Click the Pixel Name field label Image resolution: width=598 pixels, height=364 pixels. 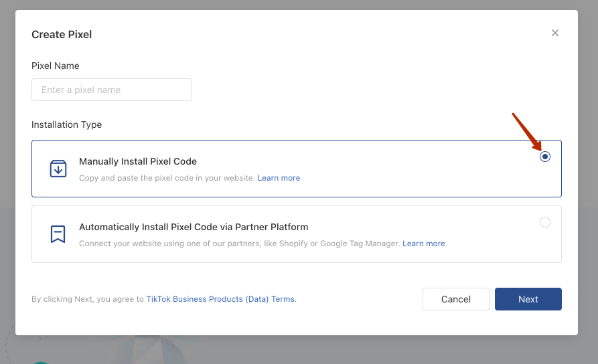click(56, 66)
